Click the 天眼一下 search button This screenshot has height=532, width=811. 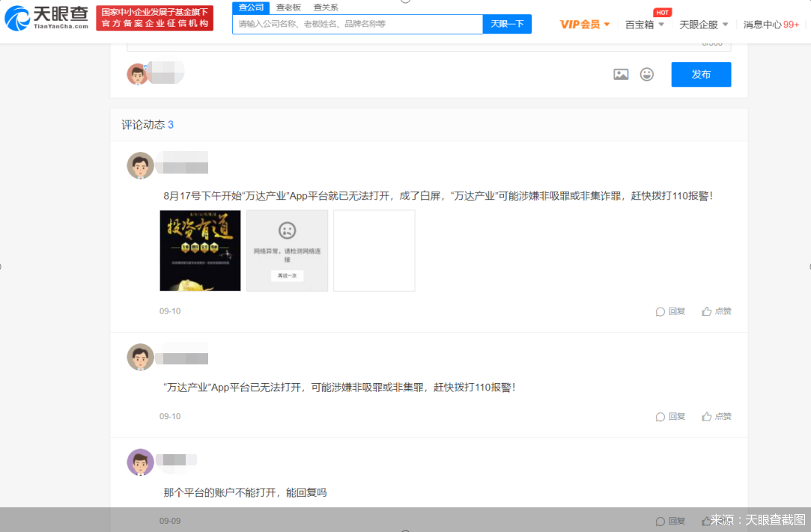coord(507,24)
